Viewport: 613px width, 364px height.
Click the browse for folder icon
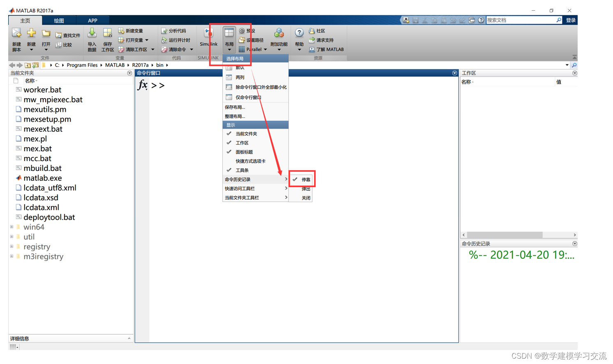pyautogui.click(x=36, y=65)
